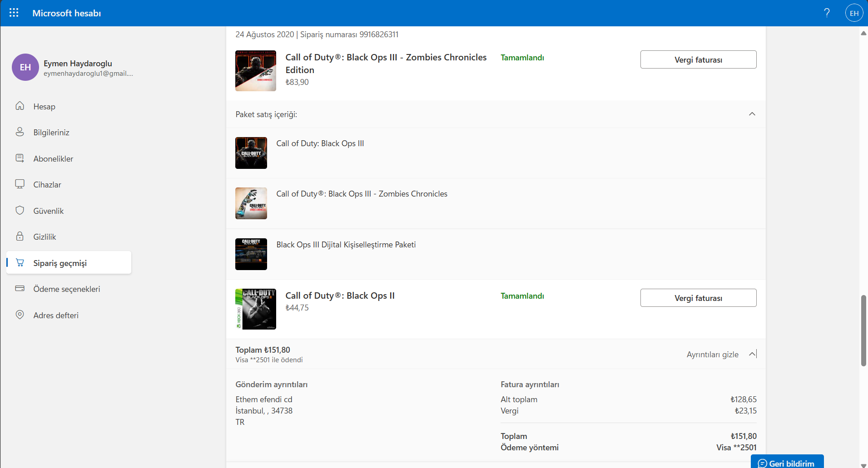Image resolution: width=868 pixels, height=468 pixels.
Task: Click Ayrıntıları gizle to hide details
Action: pyautogui.click(x=712, y=355)
